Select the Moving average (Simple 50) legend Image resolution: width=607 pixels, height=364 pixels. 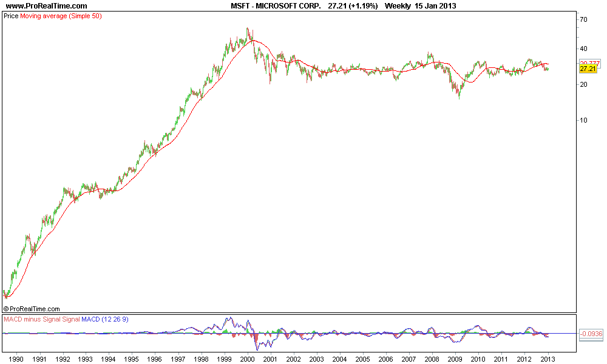(x=61, y=16)
